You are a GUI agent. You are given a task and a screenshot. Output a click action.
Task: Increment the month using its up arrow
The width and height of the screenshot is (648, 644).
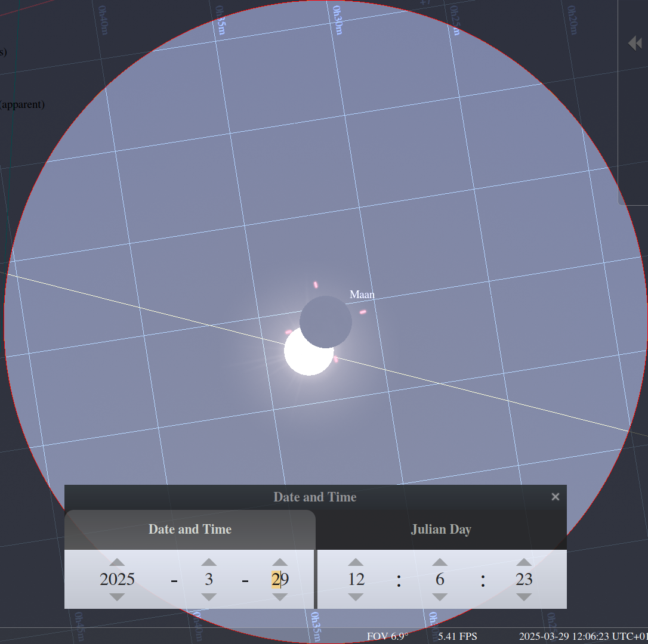(209, 562)
